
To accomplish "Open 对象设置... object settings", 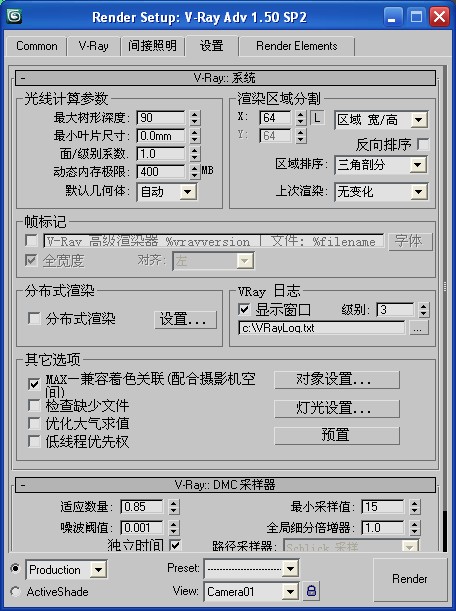I will point(337,380).
